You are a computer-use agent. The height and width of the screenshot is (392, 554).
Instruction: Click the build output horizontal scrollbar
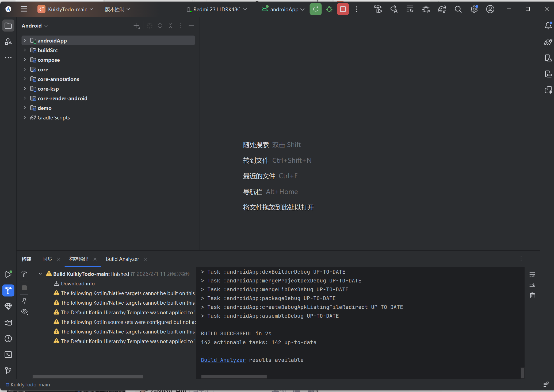pyautogui.click(x=234, y=377)
